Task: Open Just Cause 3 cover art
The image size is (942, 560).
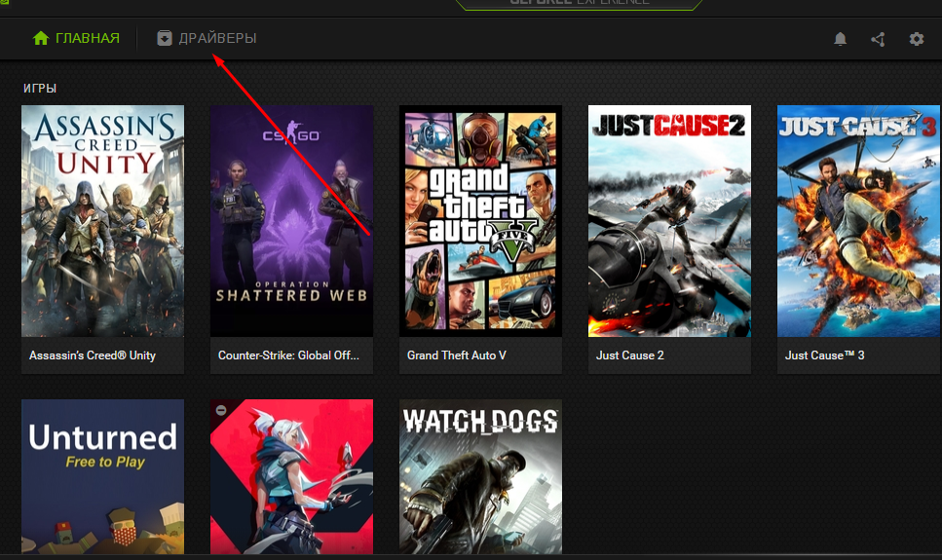Action: pos(859,221)
